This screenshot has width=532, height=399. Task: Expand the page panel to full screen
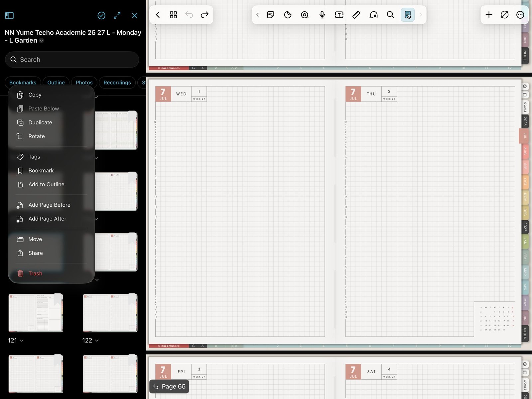[117, 15]
